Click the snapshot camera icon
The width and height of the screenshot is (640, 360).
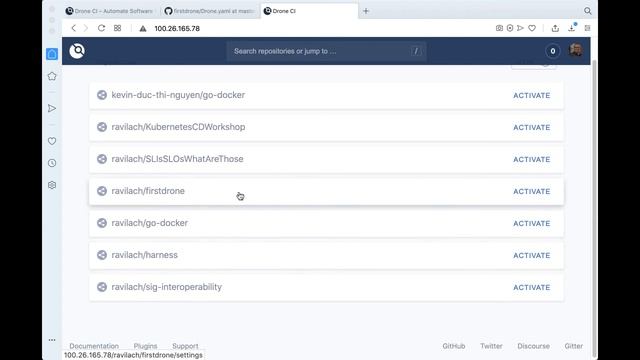(499, 28)
